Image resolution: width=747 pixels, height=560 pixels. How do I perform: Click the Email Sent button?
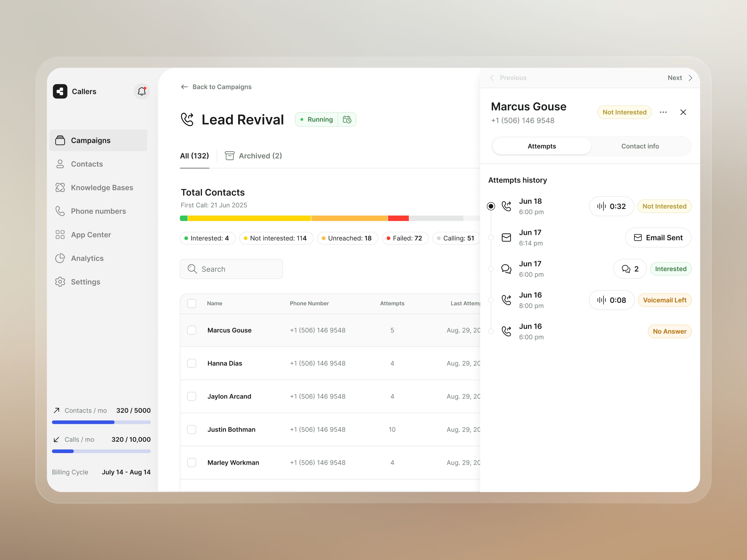click(x=658, y=238)
